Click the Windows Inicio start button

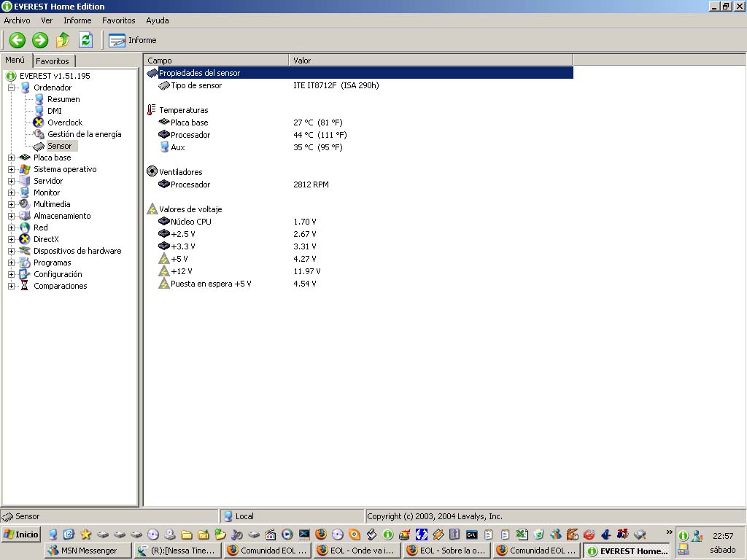[21, 534]
